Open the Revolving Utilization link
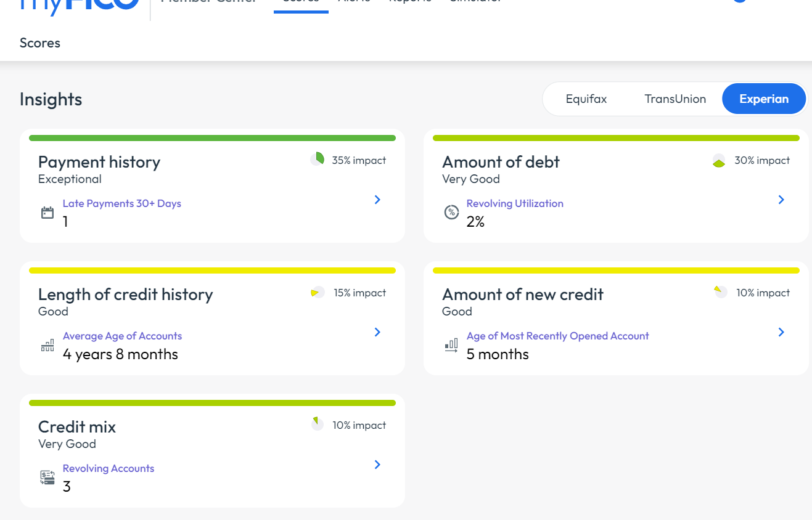Image resolution: width=812 pixels, height=520 pixels. pyautogui.click(x=514, y=203)
